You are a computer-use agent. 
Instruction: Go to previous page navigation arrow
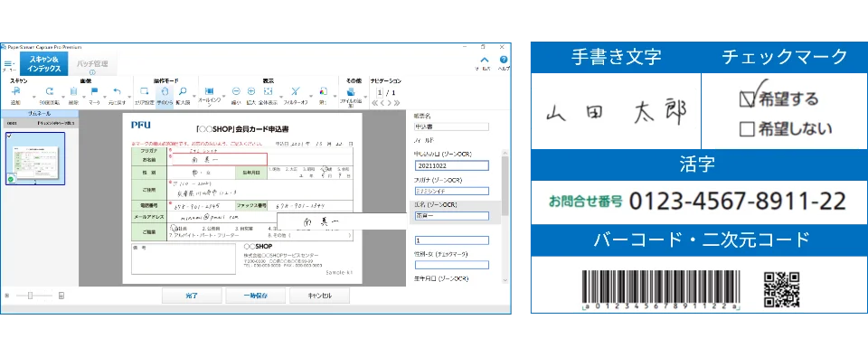click(382, 103)
